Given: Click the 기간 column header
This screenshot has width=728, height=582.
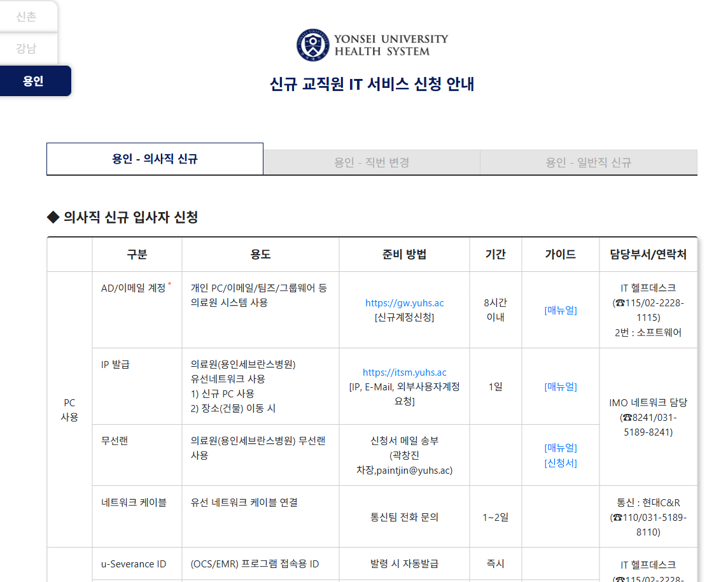Looking at the screenshot, I should pos(495,255).
